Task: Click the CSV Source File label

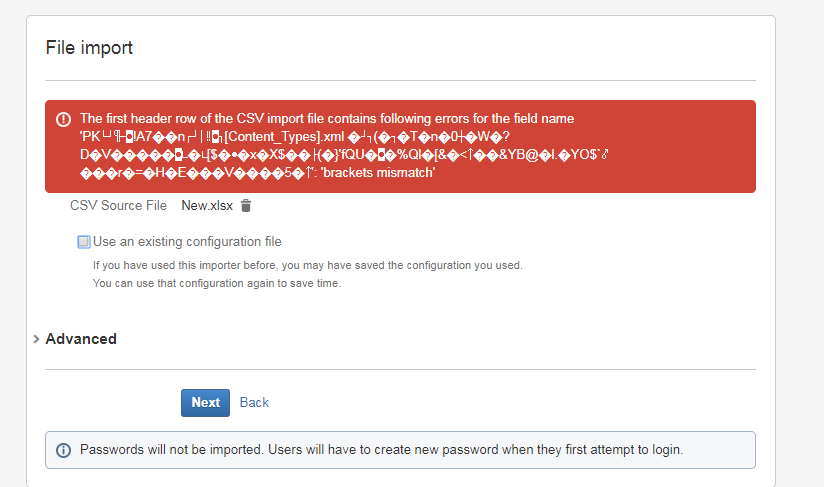Action: [x=118, y=205]
